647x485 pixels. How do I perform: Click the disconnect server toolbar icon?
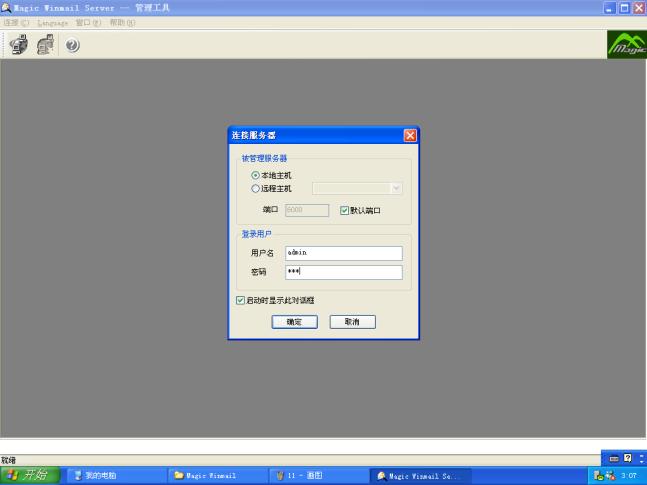[45, 44]
